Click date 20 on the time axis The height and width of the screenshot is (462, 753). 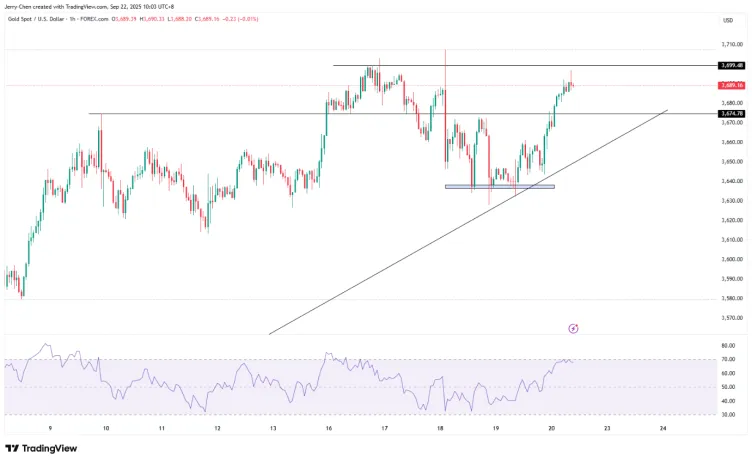(x=552, y=427)
